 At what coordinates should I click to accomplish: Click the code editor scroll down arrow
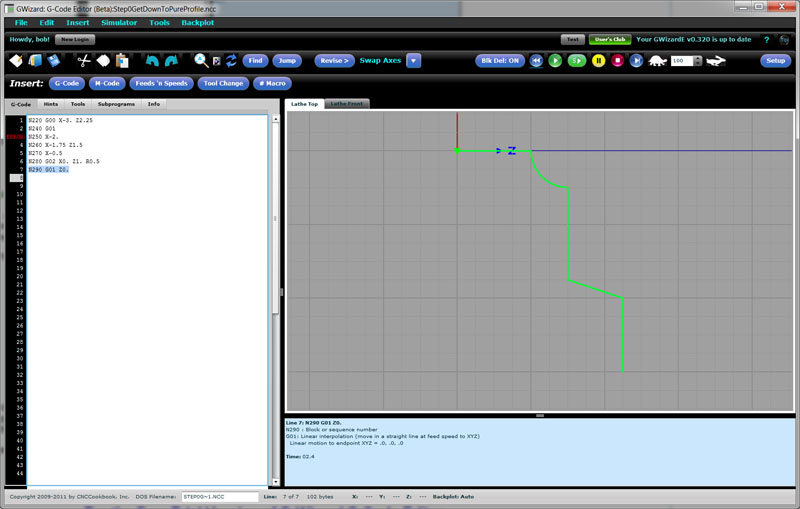point(276,481)
